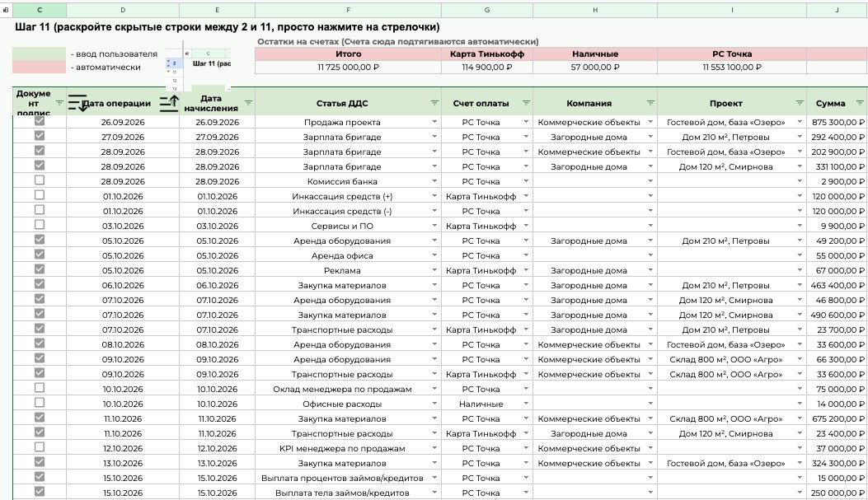Viewport: 868px width, 500px height.
Task: Select column C header
Action: click(40, 10)
